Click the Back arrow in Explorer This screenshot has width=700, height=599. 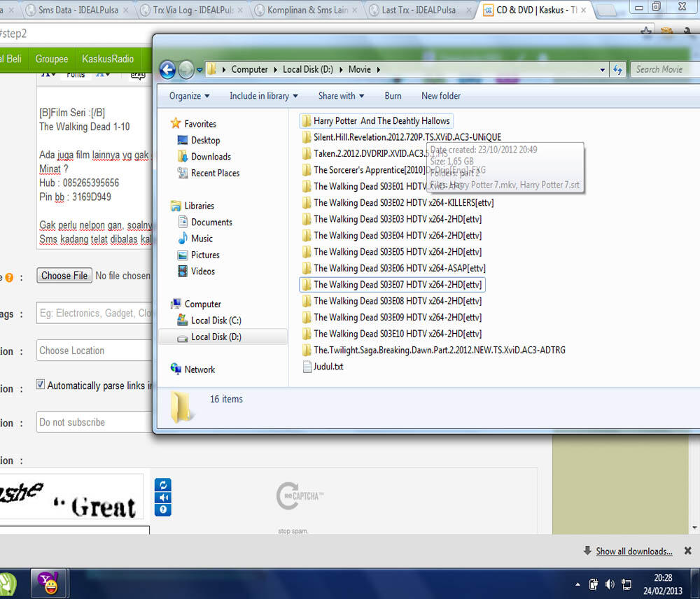point(167,70)
